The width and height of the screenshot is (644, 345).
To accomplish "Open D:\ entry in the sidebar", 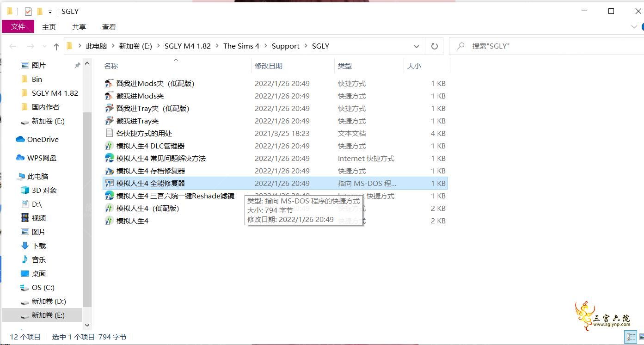I will click(x=37, y=204).
